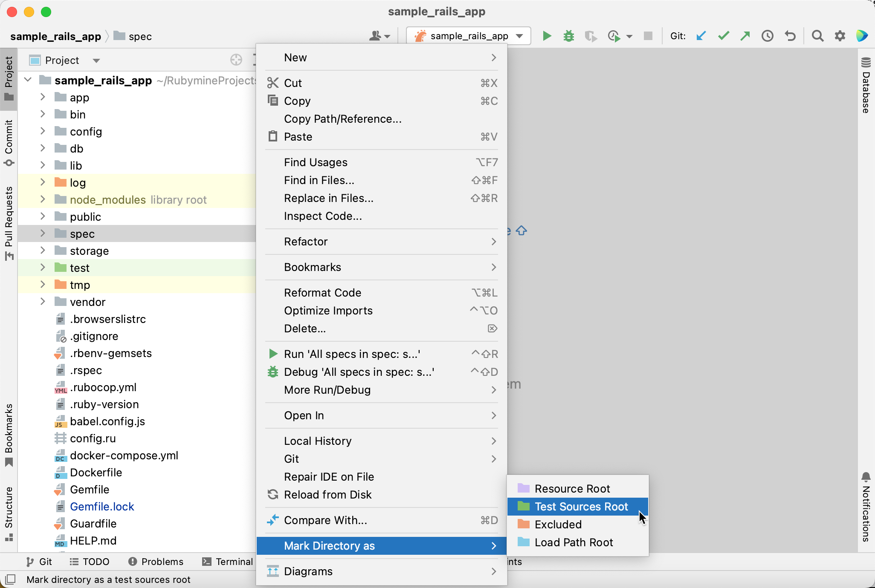Open the Database tool window on the right
This screenshot has width=875, height=588.
click(865, 85)
